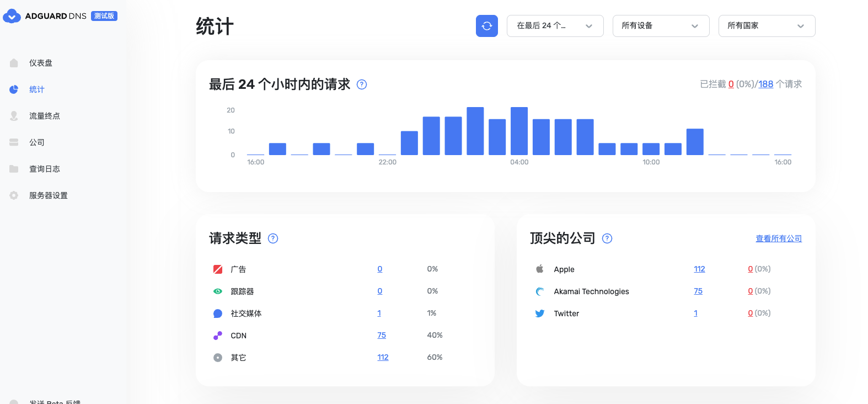Open 流量终点 in the sidebar

(x=45, y=116)
